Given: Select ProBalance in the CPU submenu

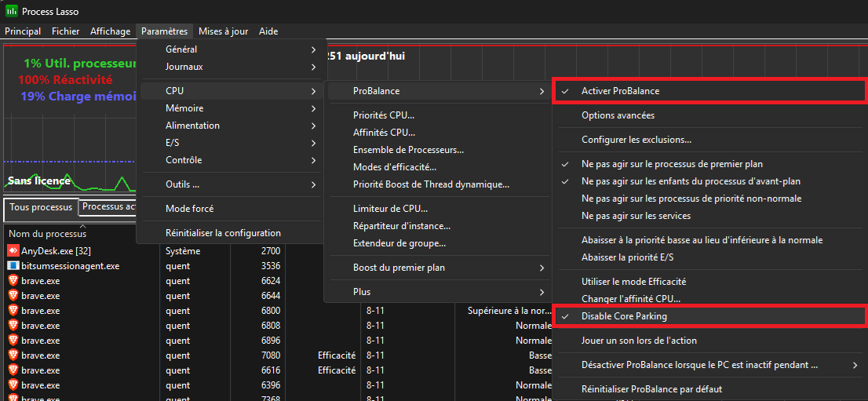Looking at the screenshot, I should [437, 91].
